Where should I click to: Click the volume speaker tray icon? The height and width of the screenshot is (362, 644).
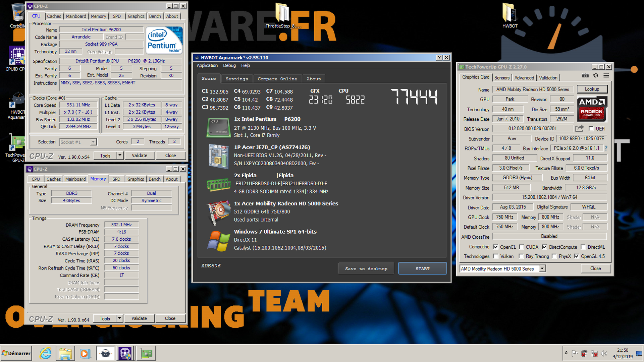604,353
